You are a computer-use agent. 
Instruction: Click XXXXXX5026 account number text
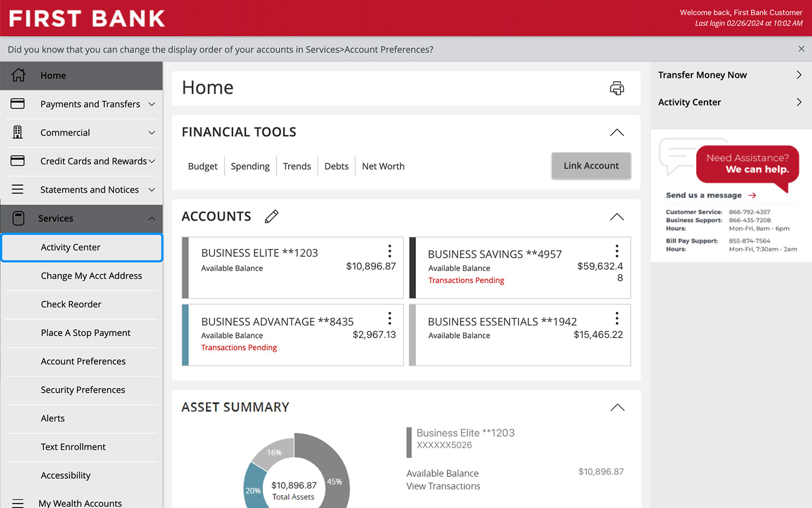click(x=444, y=445)
